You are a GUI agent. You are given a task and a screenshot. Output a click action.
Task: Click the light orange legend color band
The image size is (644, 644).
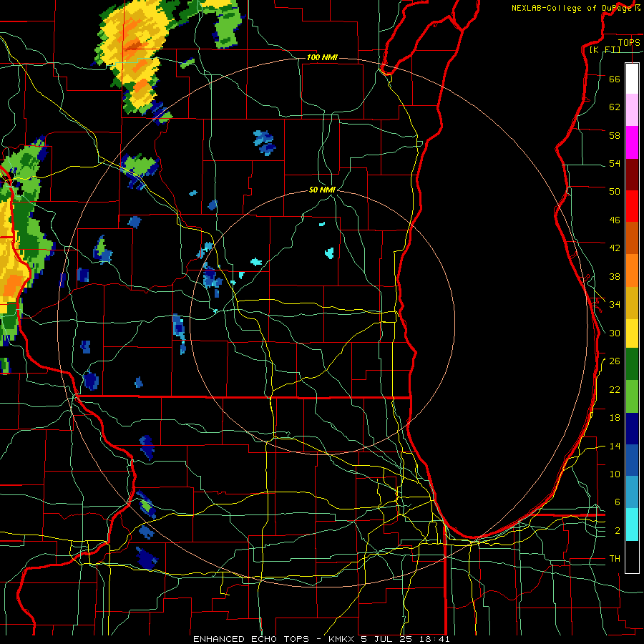pyautogui.click(x=632, y=270)
